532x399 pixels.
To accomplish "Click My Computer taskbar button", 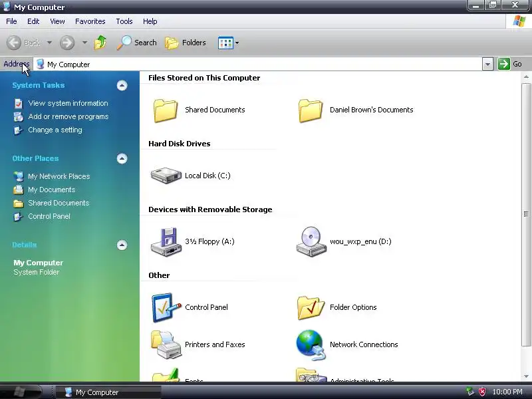I will [x=108, y=392].
